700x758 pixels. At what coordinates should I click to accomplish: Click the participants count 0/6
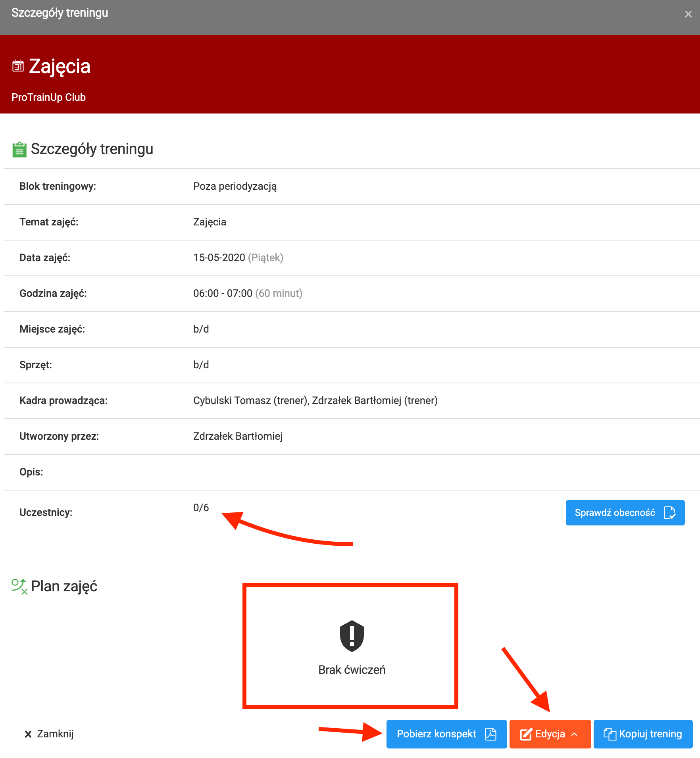click(201, 508)
